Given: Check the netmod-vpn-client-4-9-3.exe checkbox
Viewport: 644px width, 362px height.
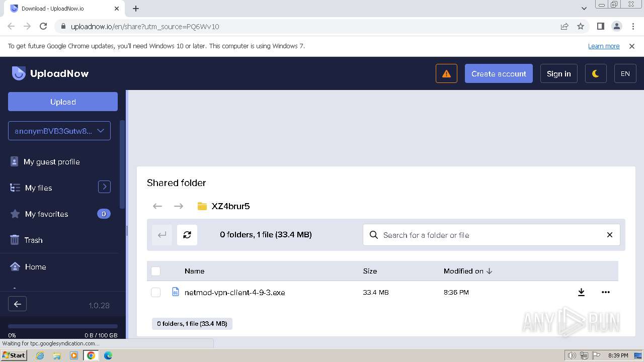Looking at the screenshot, I should tap(156, 293).
